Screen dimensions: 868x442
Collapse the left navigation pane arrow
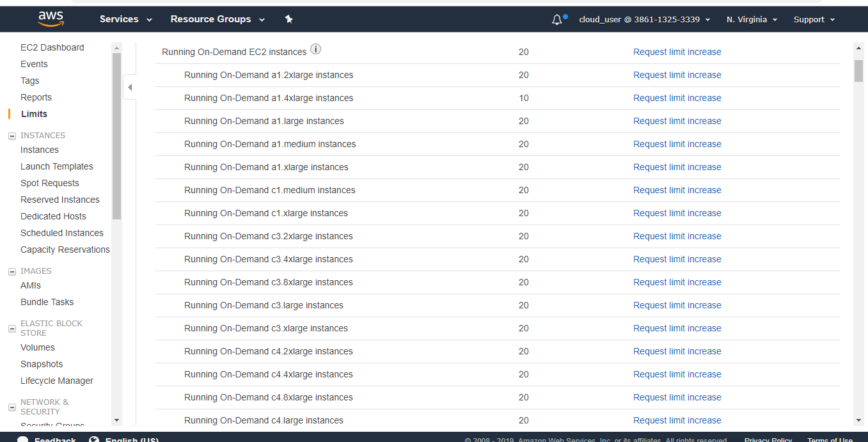coord(130,87)
